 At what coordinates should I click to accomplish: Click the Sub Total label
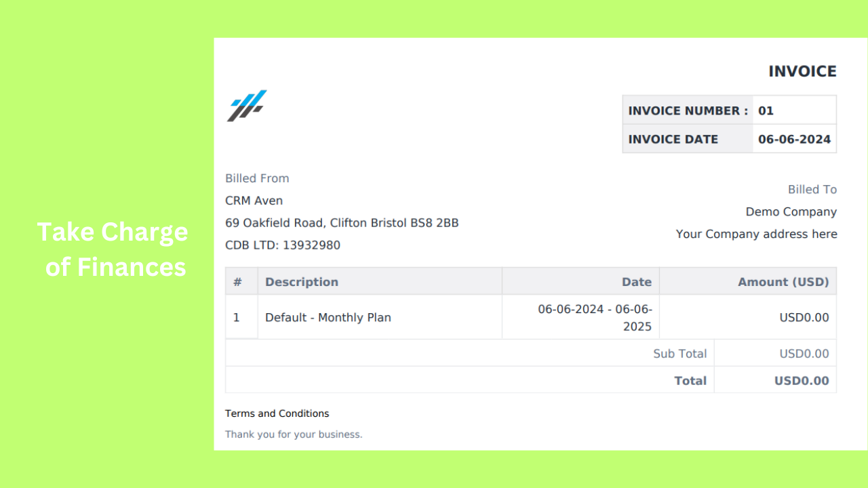tap(680, 353)
